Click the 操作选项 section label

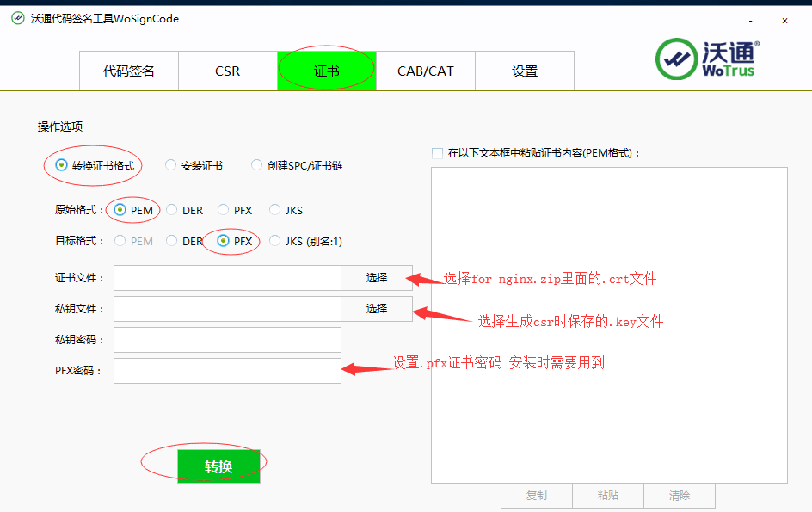[x=60, y=126]
